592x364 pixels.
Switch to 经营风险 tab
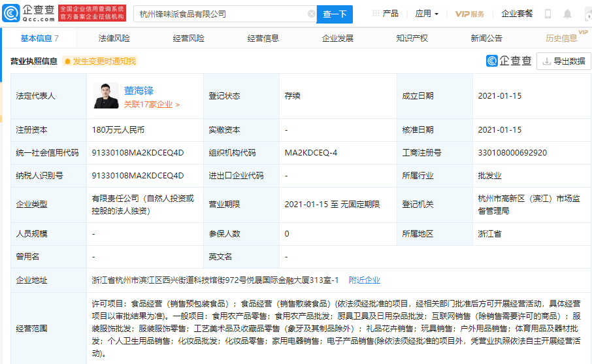188,38
